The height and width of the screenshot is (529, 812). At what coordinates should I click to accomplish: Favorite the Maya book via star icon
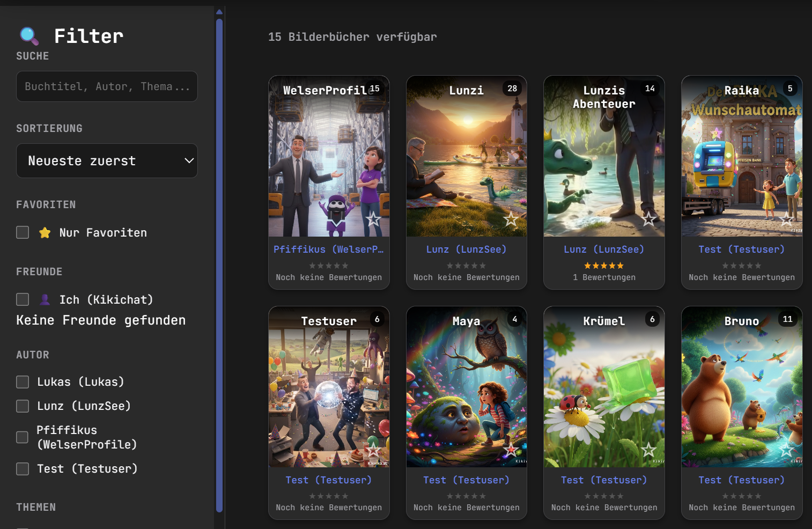tap(511, 450)
